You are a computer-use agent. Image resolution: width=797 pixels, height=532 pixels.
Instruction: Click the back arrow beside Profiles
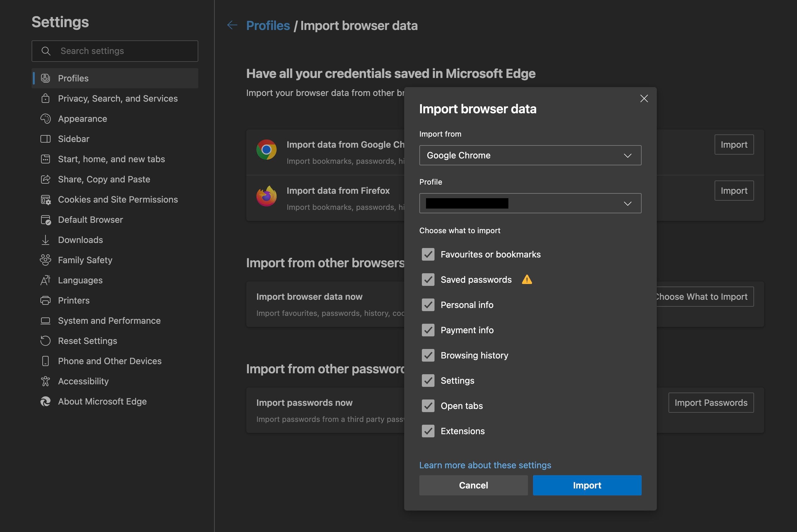click(x=232, y=25)
